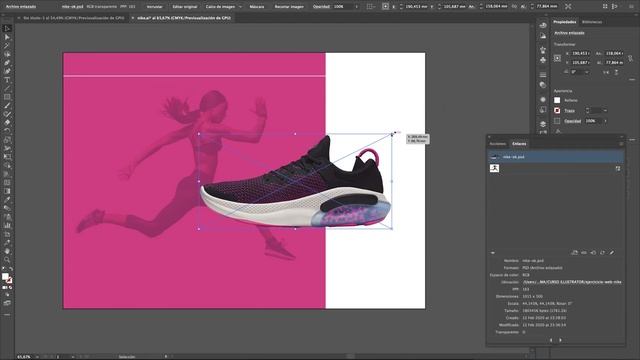Swap fill and stroke colors

click(11, 269)
